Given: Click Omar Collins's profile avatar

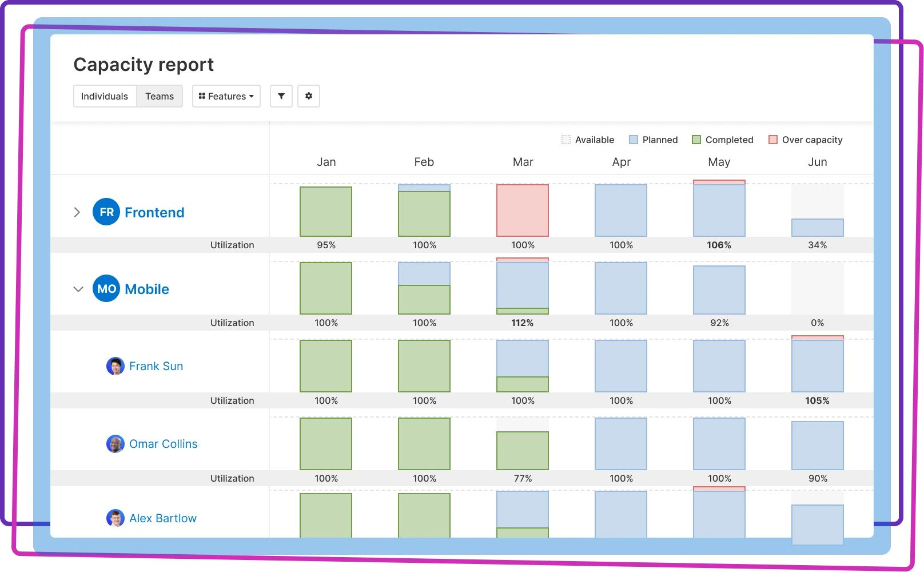Looking at the screenshot, I should pyautogui.click(x=115, y=444).
